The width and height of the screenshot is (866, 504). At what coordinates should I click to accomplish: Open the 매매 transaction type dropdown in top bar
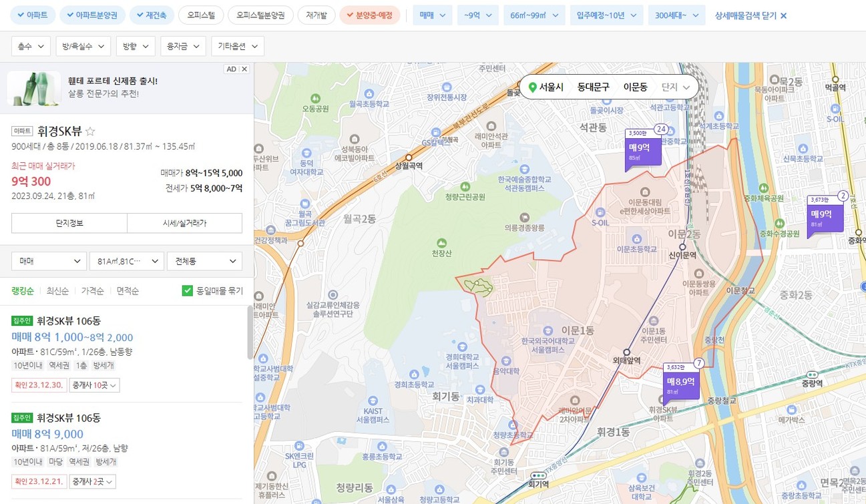pyautogui.click(x=432, y=15)
